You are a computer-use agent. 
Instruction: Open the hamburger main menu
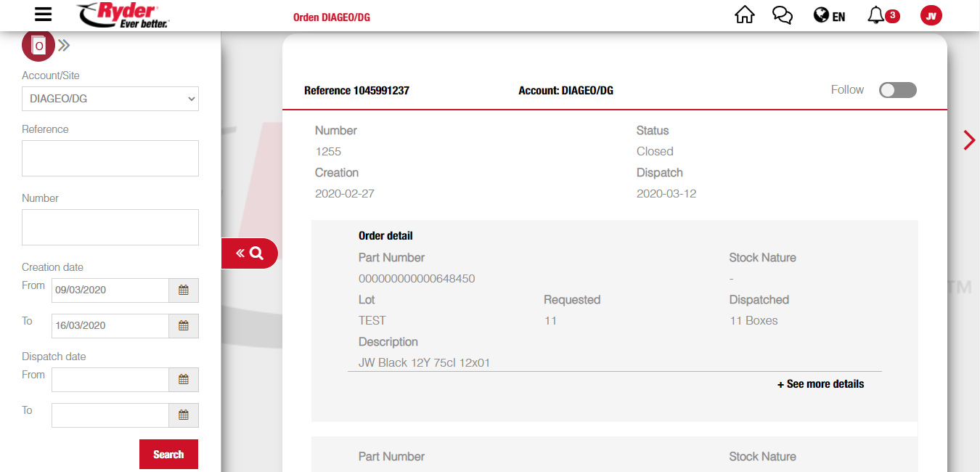[x=43, y=15]
